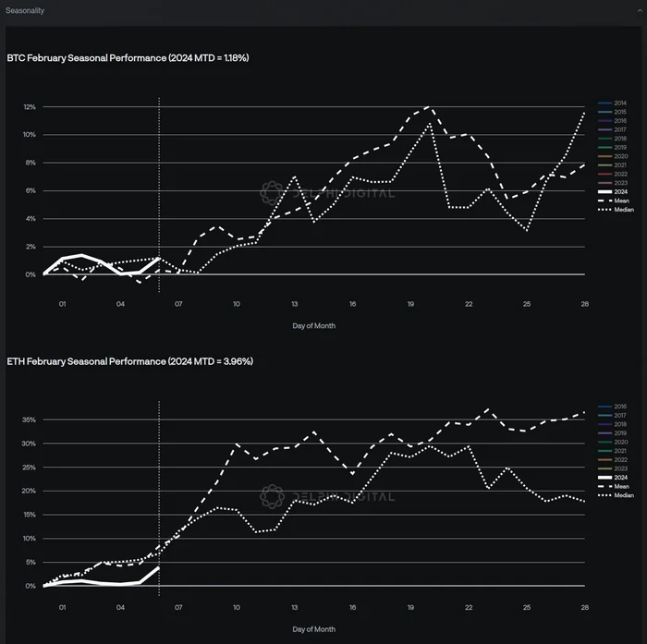Click the 15% y-axis label on ETH chart
The image size is (647, 644).
point(30,515)
